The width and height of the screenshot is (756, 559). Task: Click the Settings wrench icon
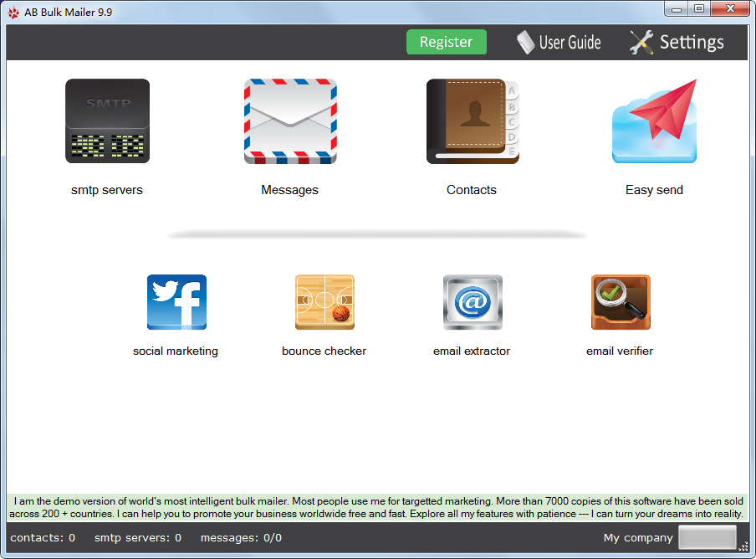(641, 43)
